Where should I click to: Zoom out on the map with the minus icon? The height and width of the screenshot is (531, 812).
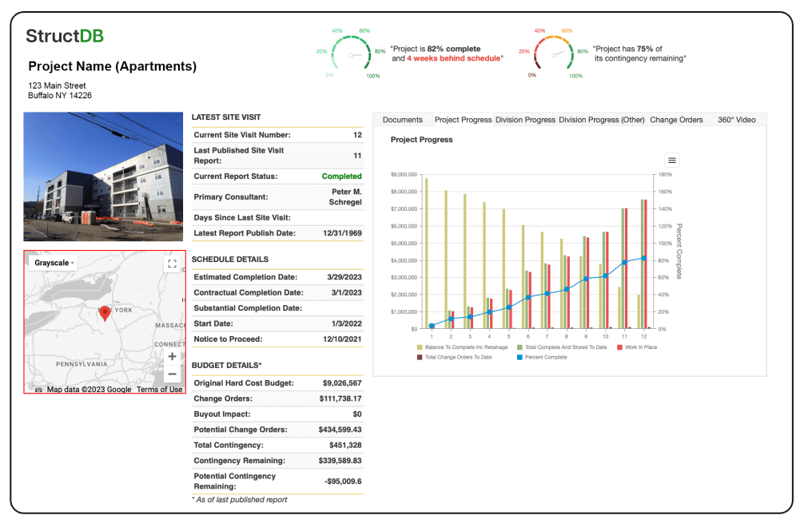(172, 374)
